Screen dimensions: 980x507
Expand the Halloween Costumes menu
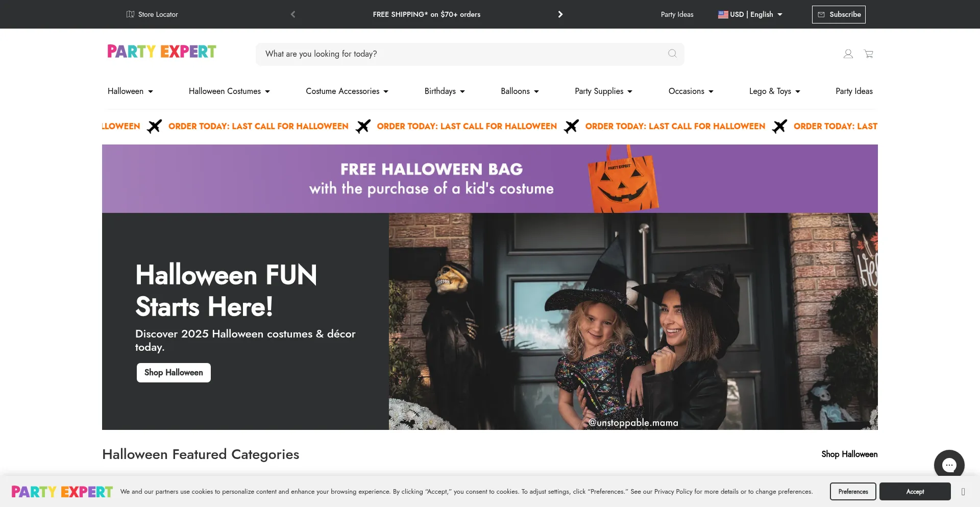coord(229,91)
